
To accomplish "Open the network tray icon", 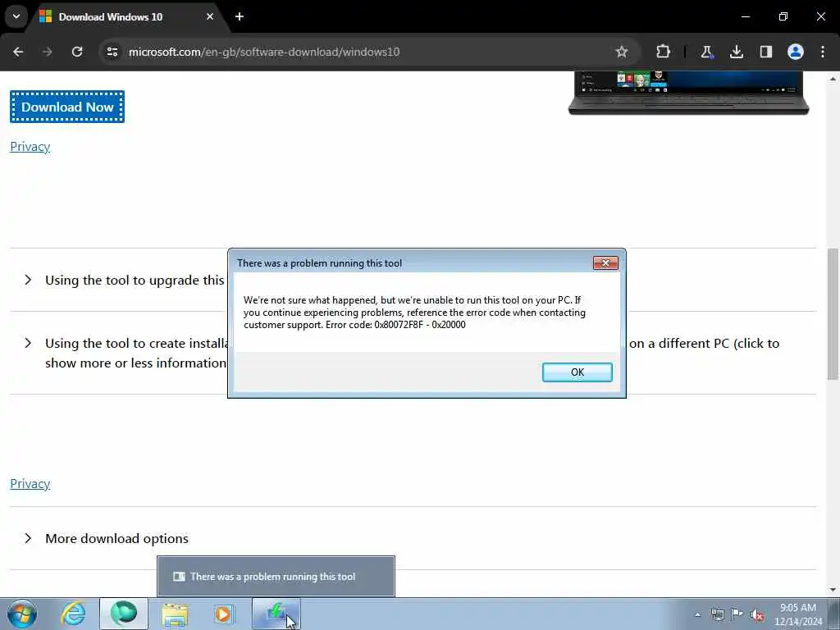I will click(717, 614).
